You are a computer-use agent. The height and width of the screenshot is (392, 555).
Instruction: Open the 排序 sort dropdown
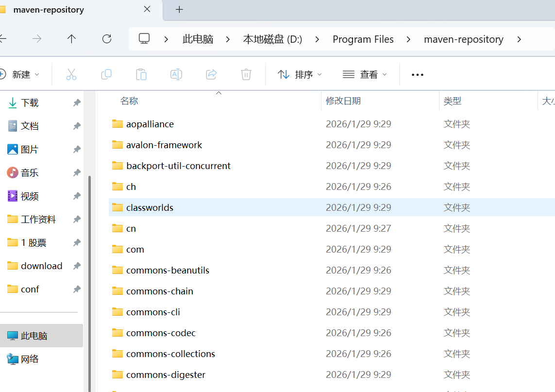pos(300,74)
